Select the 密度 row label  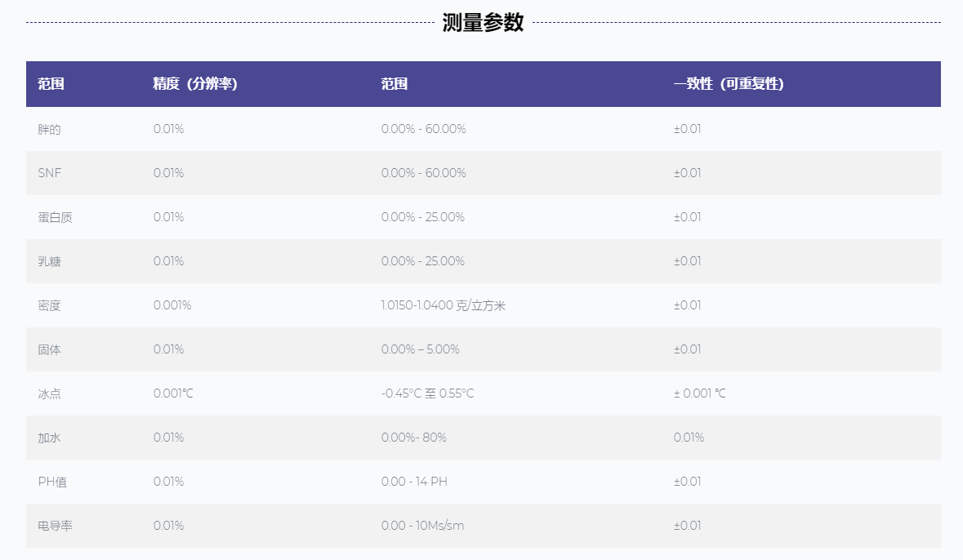pos(49,305)
